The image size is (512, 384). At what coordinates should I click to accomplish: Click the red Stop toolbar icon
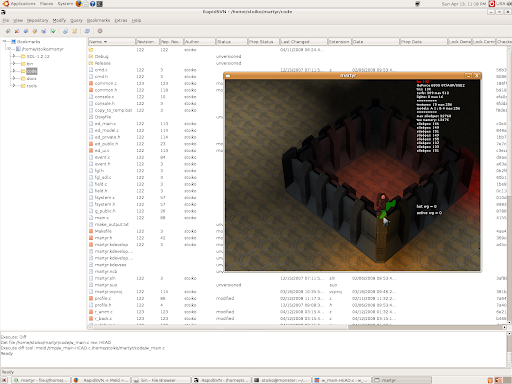pyautogui.click(x=100, y=31)
